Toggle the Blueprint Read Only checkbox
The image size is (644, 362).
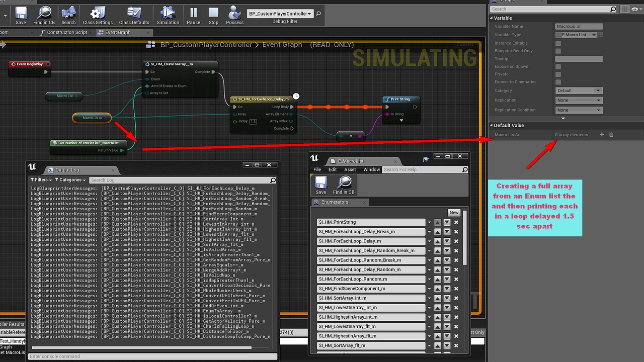click(558, 51)
